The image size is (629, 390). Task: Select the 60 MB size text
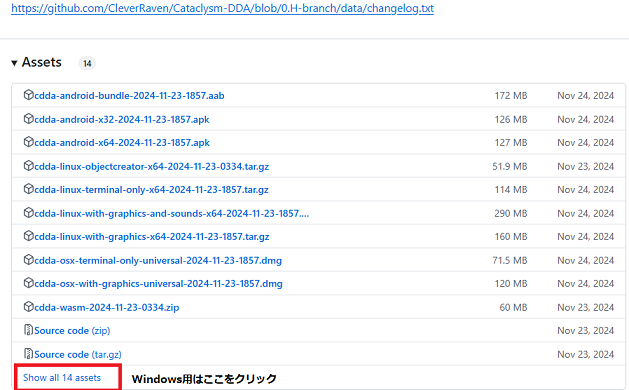point(513,307)
